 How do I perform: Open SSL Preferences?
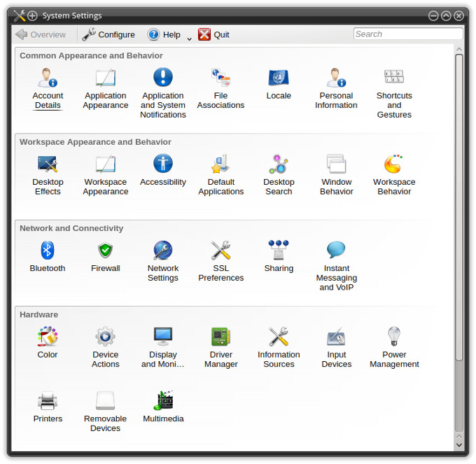pos(220,261)
